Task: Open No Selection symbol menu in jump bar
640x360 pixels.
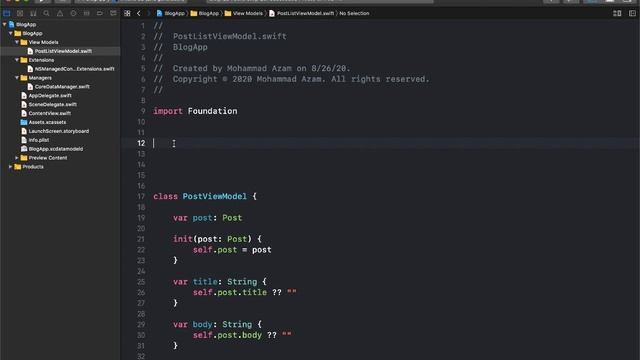Action: click(x=354, y=13)
